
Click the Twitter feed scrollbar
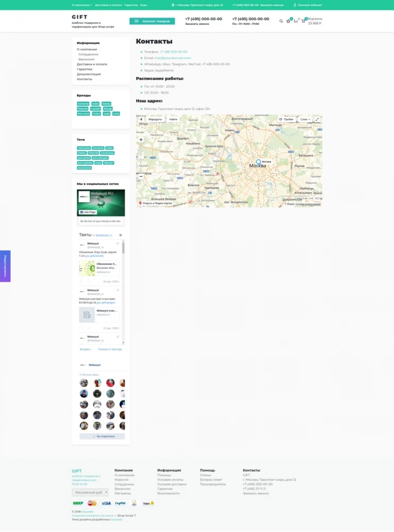tap(123, 248)
